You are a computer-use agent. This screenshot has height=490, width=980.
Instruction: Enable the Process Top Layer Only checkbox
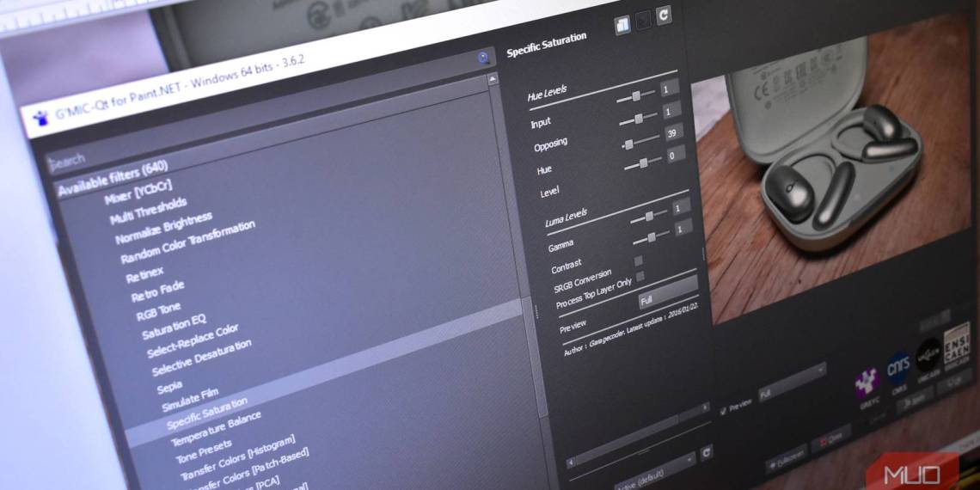(x=640, y=276)
